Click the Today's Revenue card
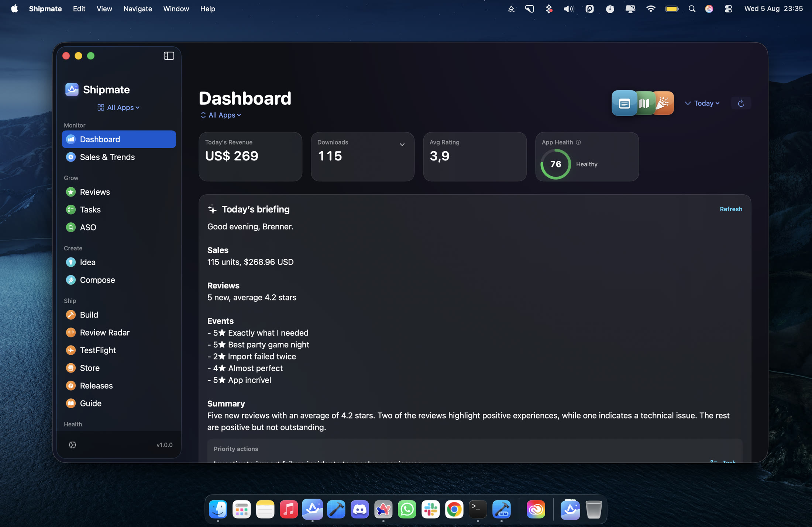Viewport: 812px width, 527px height. 250,157
